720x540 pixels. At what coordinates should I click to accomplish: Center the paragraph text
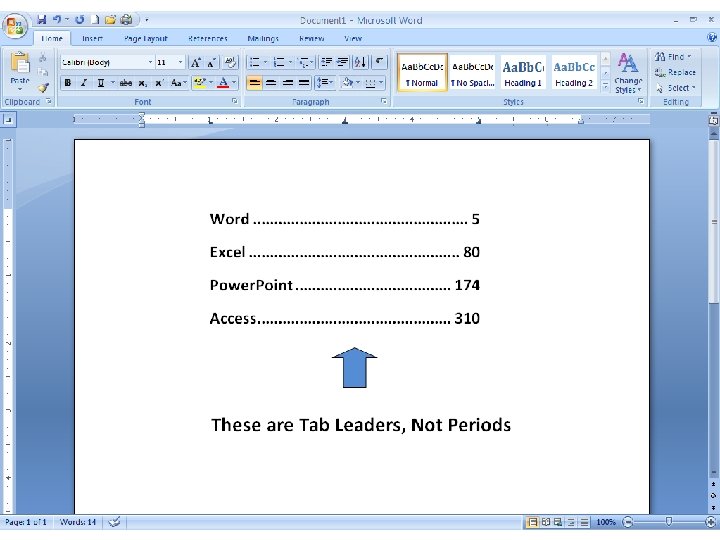pyautogui.click(x=271, y=83)
